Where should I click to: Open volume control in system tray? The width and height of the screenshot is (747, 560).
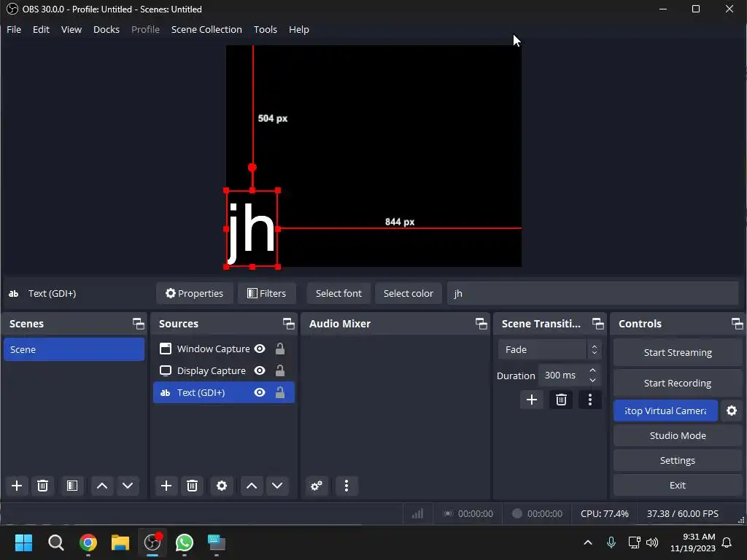tap(651, 542)
